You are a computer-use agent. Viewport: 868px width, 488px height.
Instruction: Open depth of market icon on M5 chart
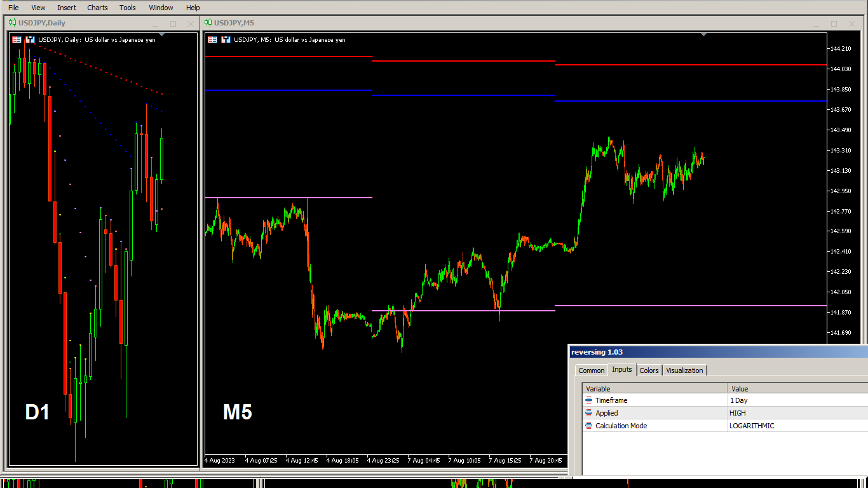[225, 39]
